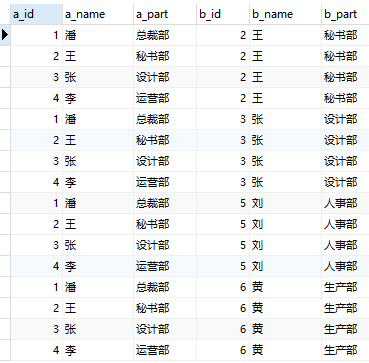Select the a_id column header
This screenshot has height=363, width=369.
click(x=36, y=14)
